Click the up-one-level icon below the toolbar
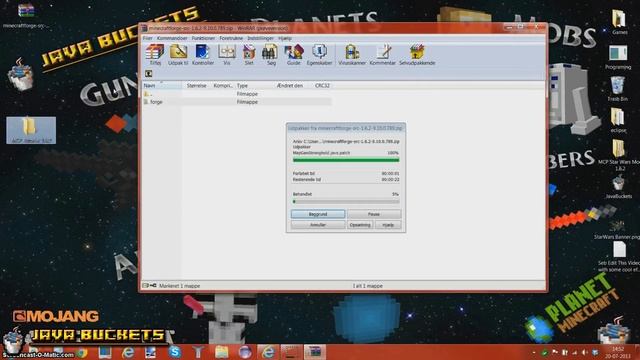The height and width of the screenshot is (360, 640). (149, 74)
